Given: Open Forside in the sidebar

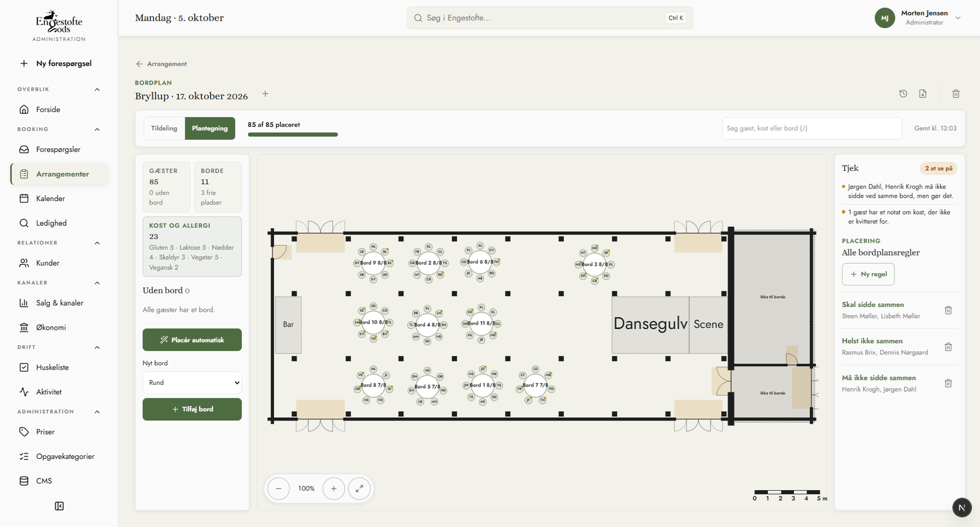Looking at the screenshot, I should (59, 110).
